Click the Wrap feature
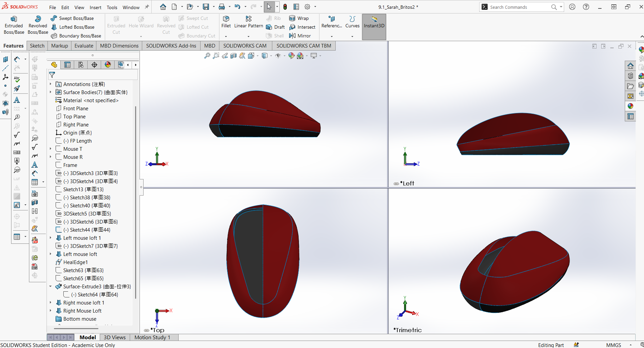644x348 pixels. [299, 18]
